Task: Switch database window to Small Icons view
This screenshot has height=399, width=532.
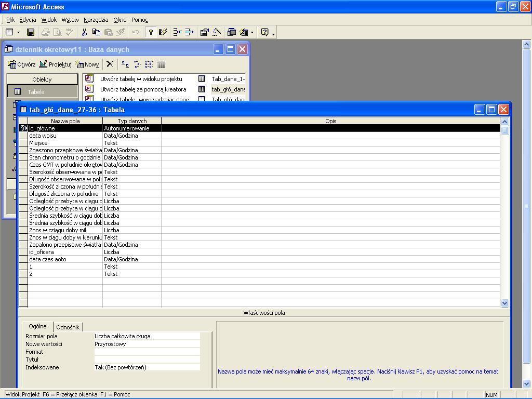Action: tap(137, 64)
